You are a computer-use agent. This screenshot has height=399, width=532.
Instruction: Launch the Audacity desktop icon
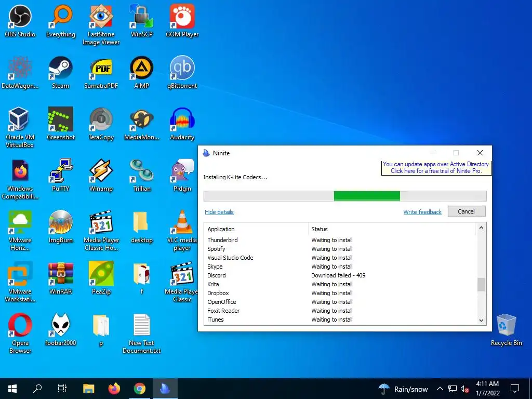(182, 124)
